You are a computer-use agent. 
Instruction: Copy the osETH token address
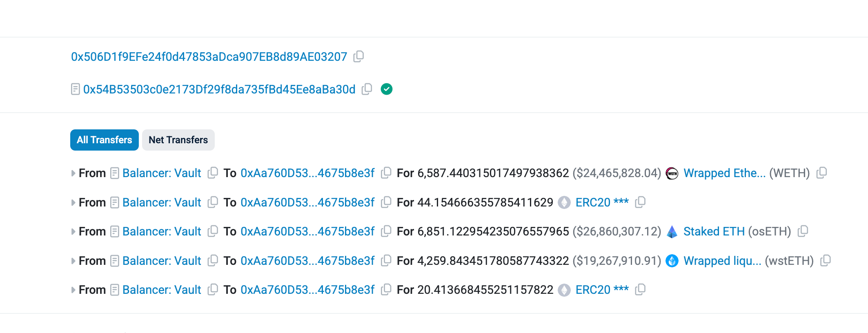(x=803, y=231)
